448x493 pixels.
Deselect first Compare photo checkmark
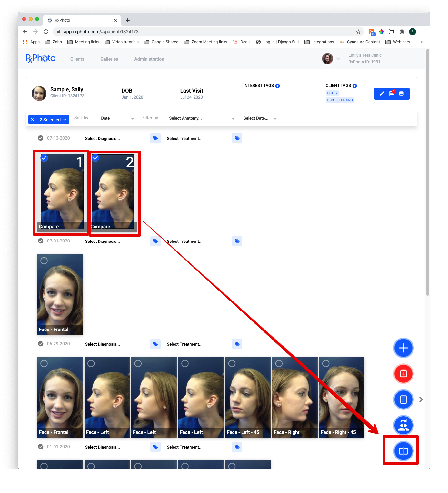click(44, 158)
